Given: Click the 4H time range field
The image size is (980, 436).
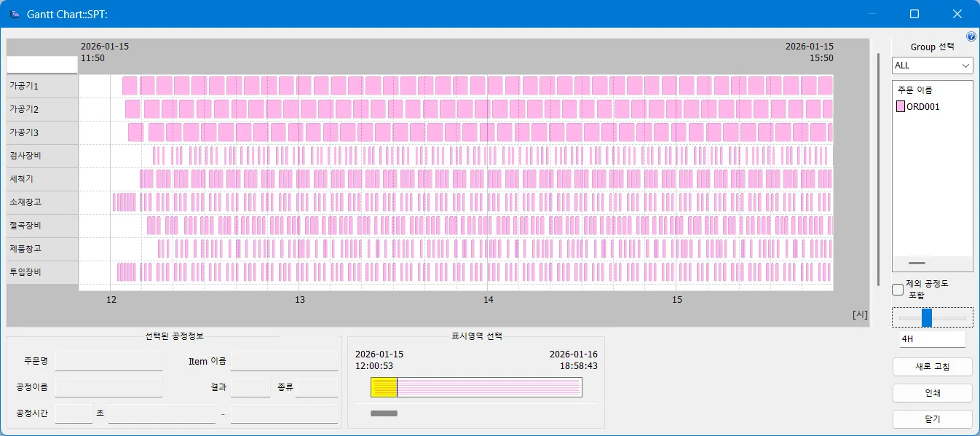Looking at the screenshot, I should [932, 339].
